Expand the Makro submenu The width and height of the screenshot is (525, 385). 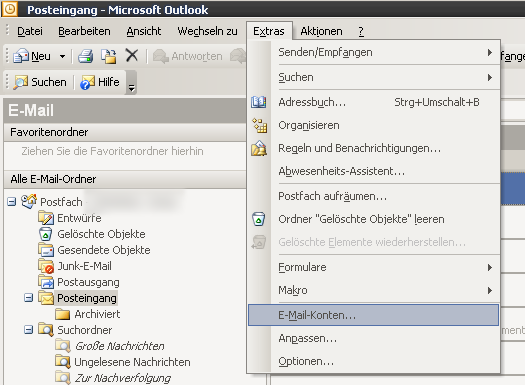click(x=490, y=290)
